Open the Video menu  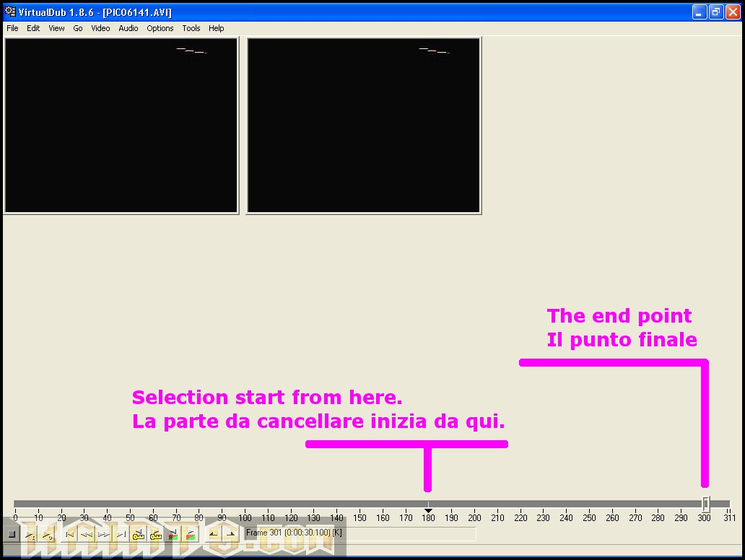pyautogui.click(x=100, y=28)
